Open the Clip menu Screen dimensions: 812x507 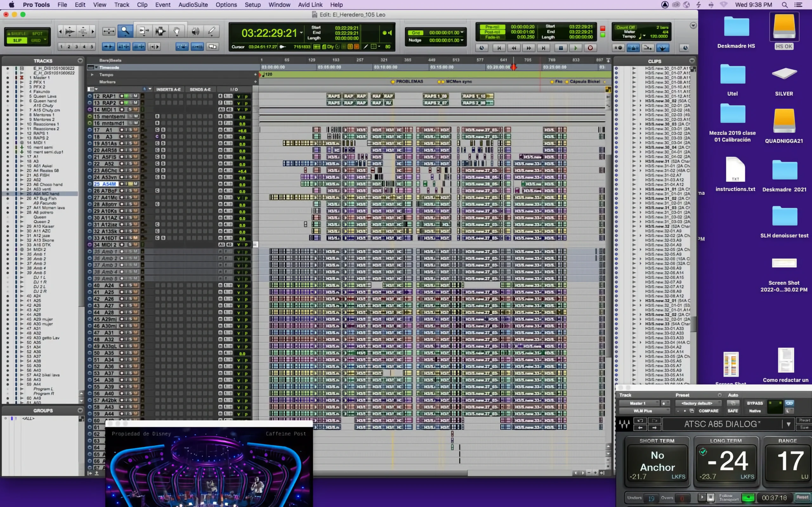142,5
